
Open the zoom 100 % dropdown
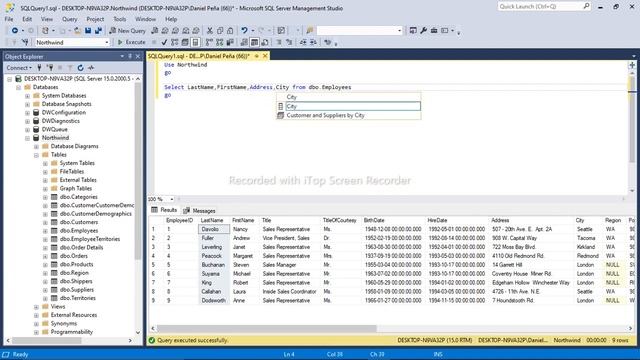tap(171, 199)
